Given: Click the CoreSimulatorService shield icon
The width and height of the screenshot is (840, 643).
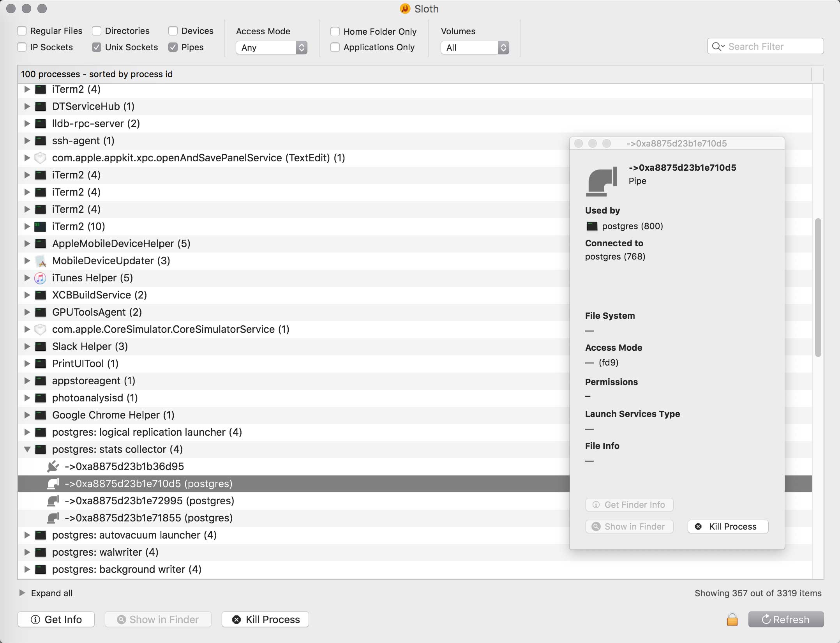Looking at the screenshot, I should 40,329.
